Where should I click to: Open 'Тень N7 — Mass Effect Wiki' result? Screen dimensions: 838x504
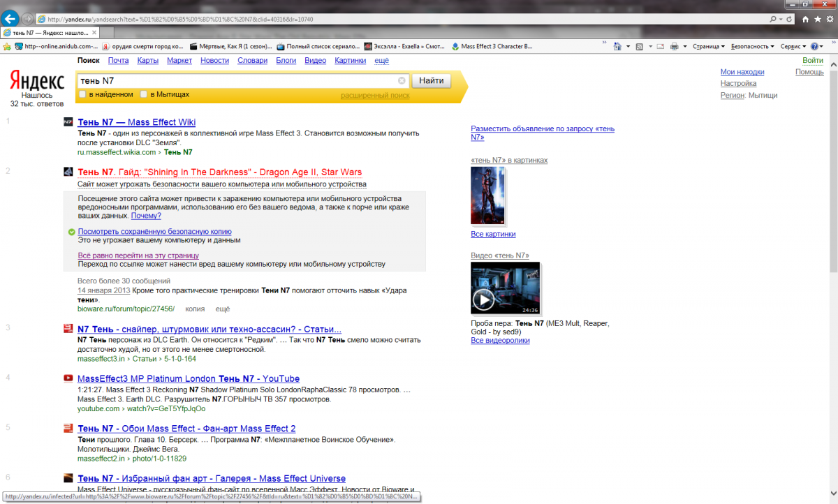pyautogui.click(x=137, y=122)
